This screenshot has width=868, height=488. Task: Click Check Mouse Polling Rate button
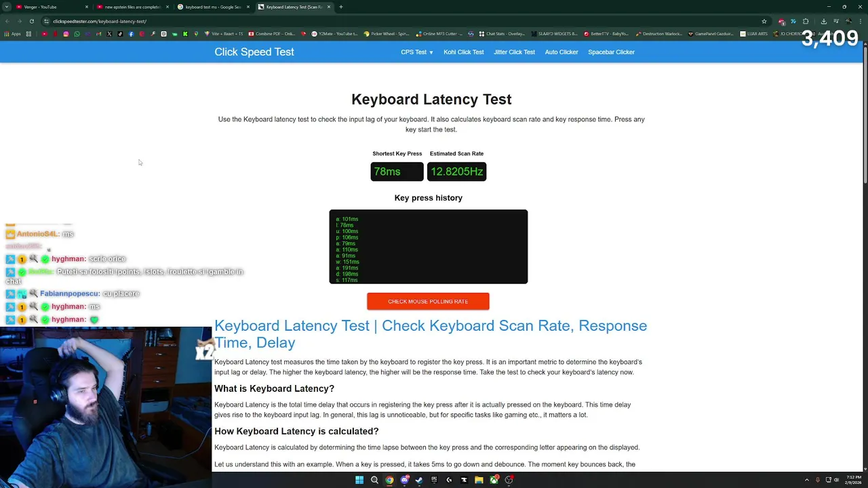point(428,302)
